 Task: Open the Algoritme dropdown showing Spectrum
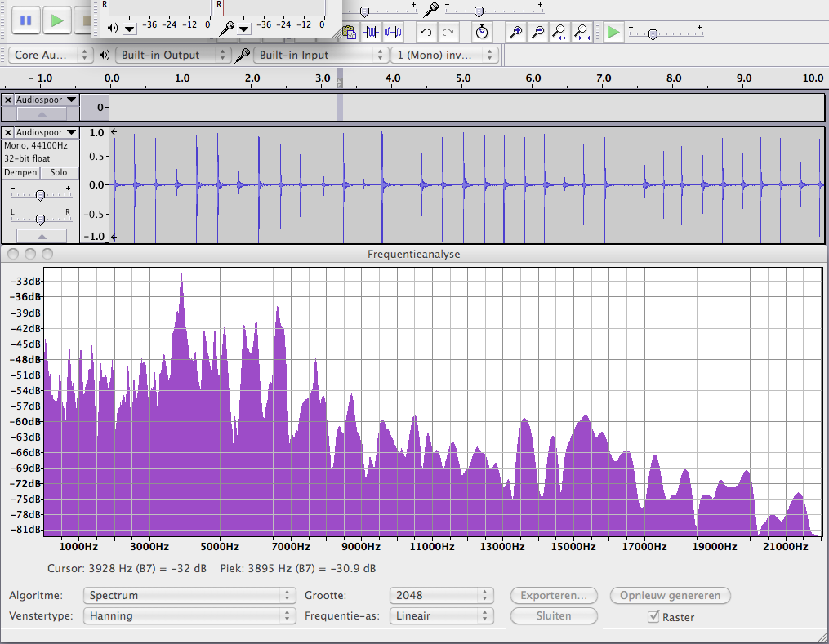188,596
